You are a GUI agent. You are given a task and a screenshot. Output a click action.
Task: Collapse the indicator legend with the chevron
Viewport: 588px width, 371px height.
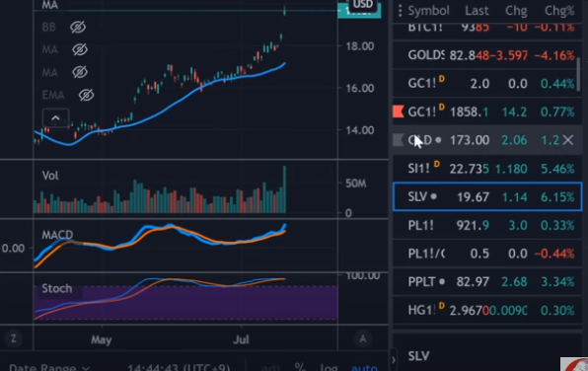pyautogui.click(x=55, y=118)
